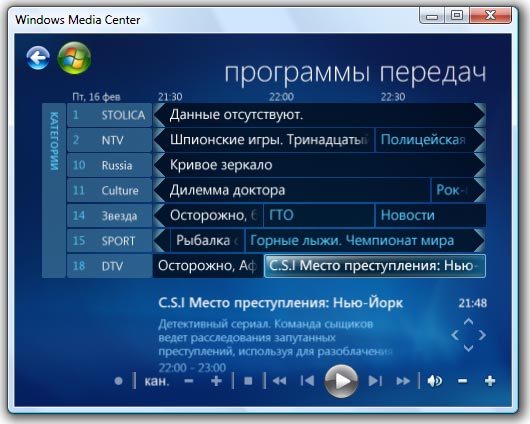Viewport: 530px width, 424px height.
Task: Raise the volume with the plus button
Action: [490, 381]
